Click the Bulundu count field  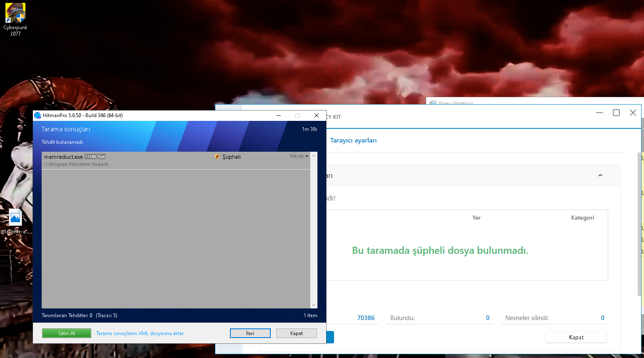click(439, 318)
